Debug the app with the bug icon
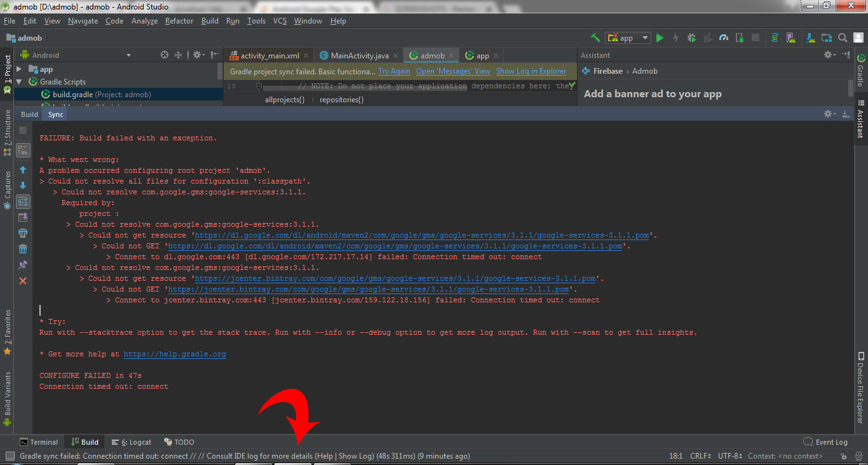868x465 pixels. (691, 38)
